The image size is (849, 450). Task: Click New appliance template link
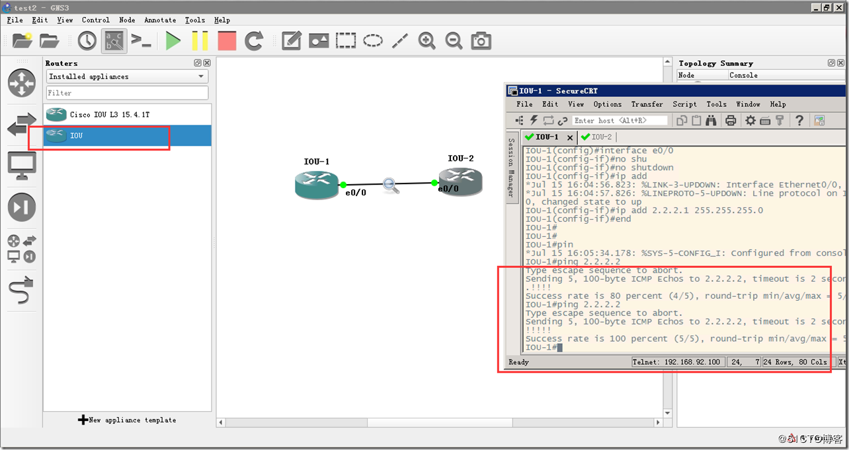(x=127, y=420)
